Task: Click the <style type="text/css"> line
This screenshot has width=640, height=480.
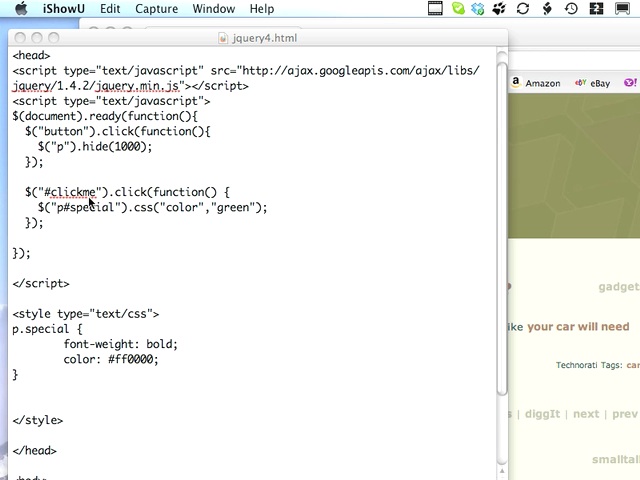Action: pos(86,314)
